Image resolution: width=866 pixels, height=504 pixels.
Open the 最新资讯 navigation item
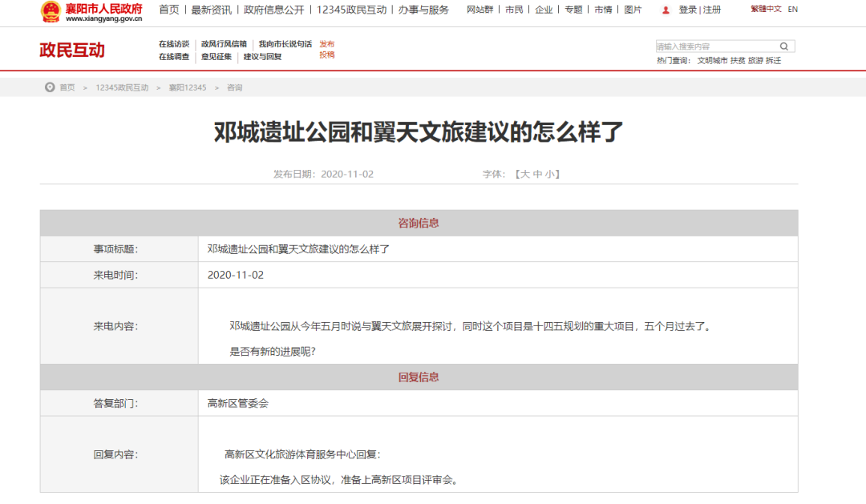(x=212, y=10)
